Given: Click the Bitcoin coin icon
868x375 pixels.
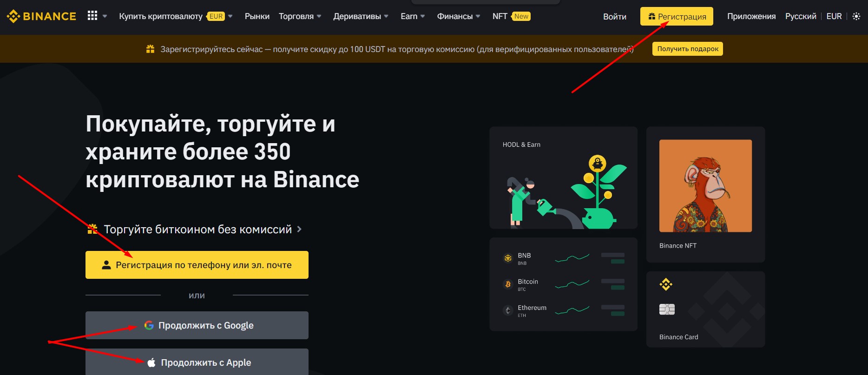Looking at the screenshot, I should point(508,284).
